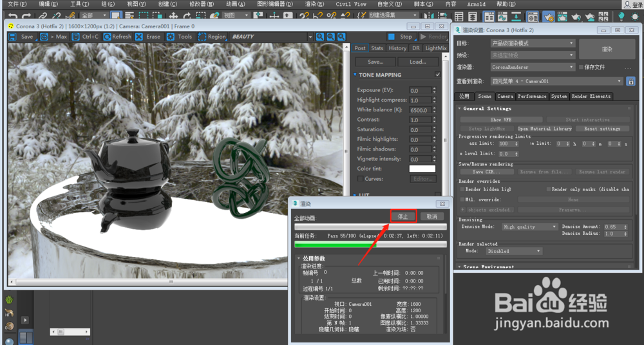
Task: Open the 渲染器 CoronaRenderer dropdown
Action: pyautogui.click(x=533, y=67)
